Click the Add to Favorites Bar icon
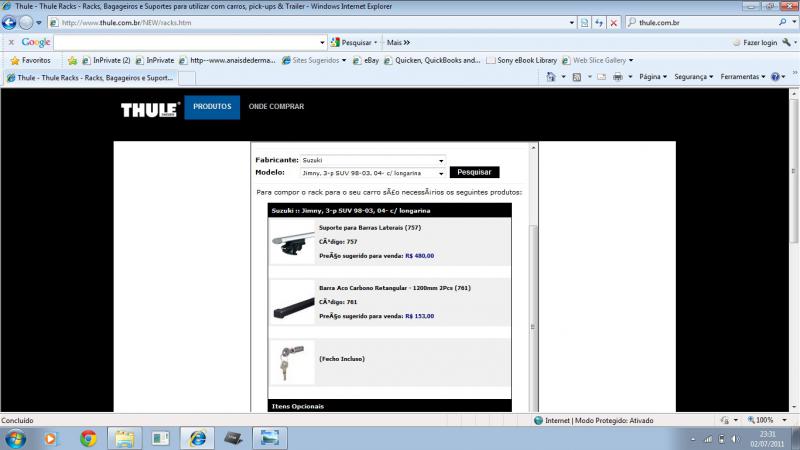Screen dimensions: 800x450 [x=72, y=61]
